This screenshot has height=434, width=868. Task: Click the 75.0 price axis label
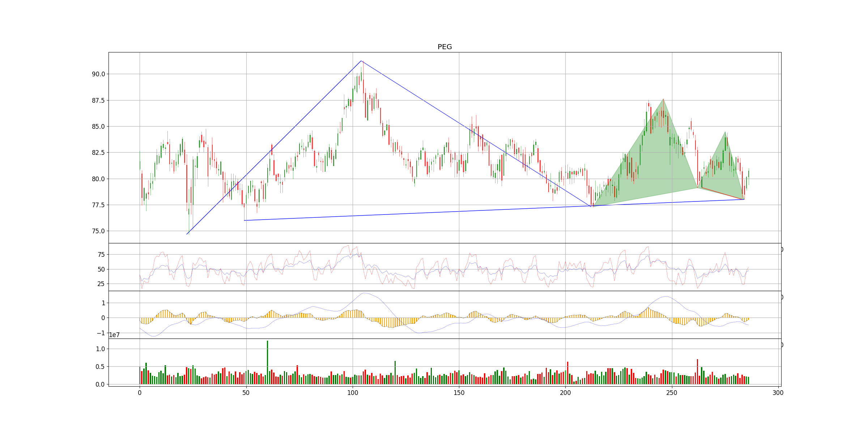(98, 231)
